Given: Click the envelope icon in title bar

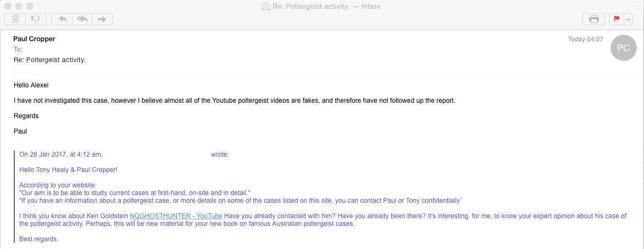Looking at the screenshot, I should click(x=266, y=7).
